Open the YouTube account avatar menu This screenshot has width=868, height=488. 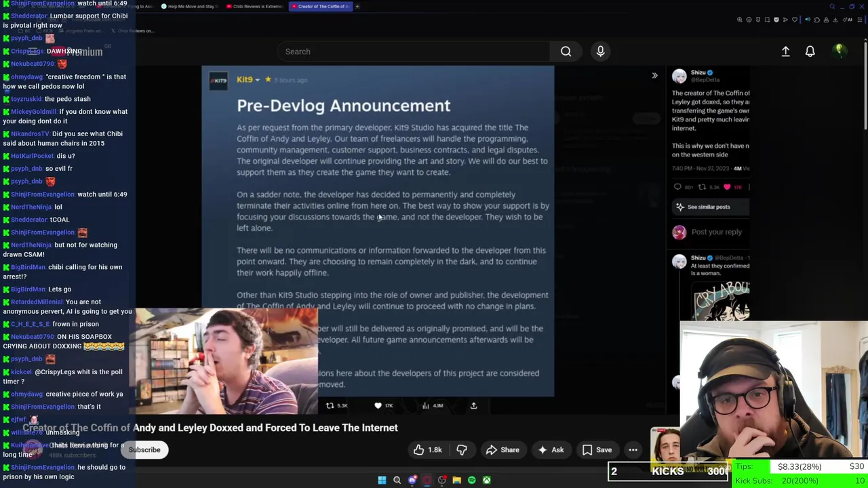pyautogui.click(x=839, y=51)
